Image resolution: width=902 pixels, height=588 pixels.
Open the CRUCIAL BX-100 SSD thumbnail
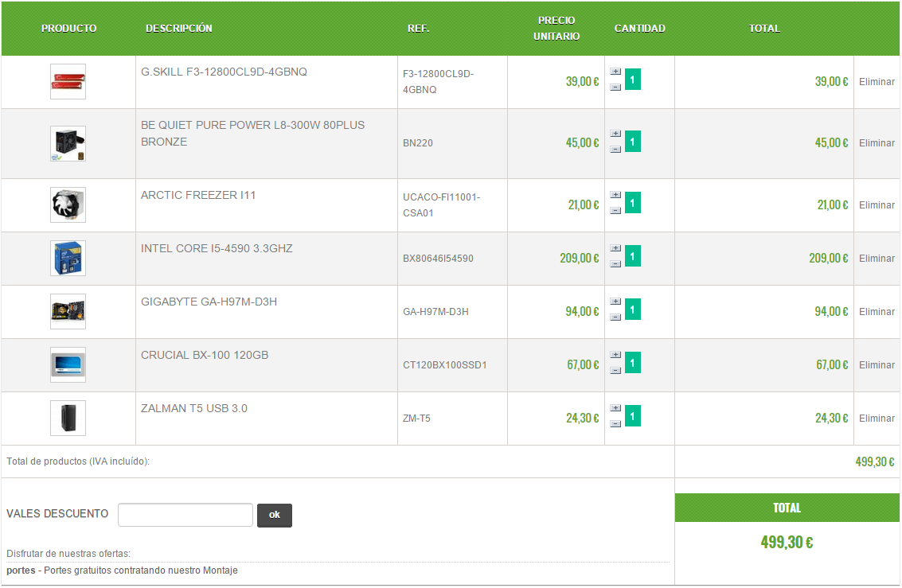point(68,365)
